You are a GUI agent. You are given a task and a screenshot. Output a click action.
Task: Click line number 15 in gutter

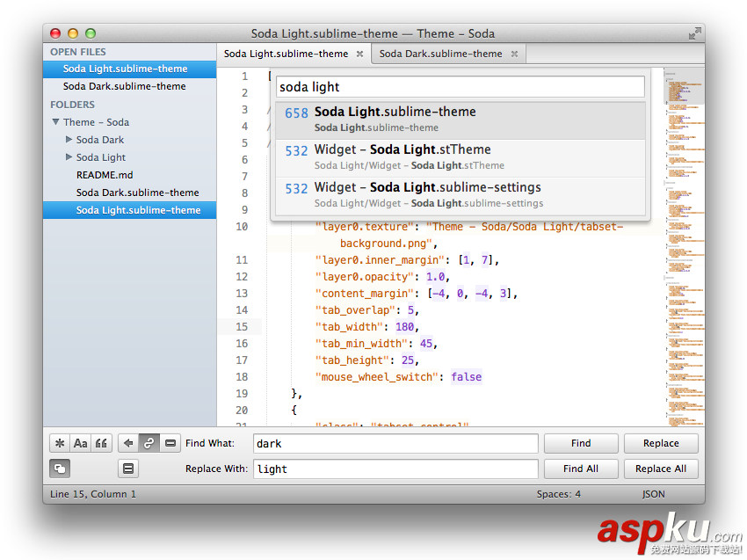pyautogui.click(x=242, y=327)
